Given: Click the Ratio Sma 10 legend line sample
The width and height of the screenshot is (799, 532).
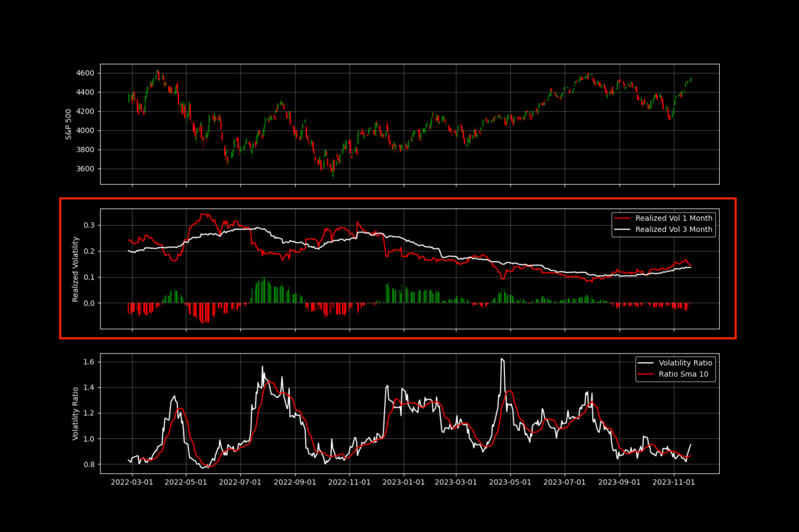Looking at the screenshot, I should point(646,374).
